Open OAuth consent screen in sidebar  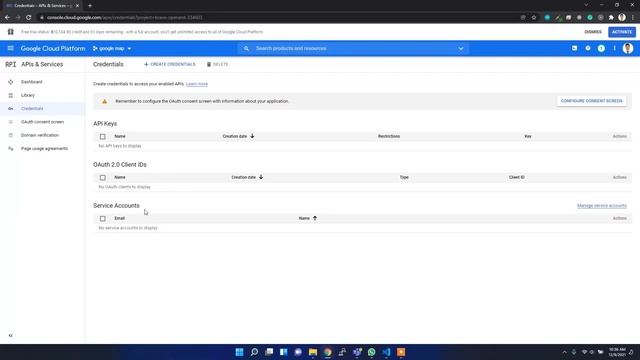42,122
